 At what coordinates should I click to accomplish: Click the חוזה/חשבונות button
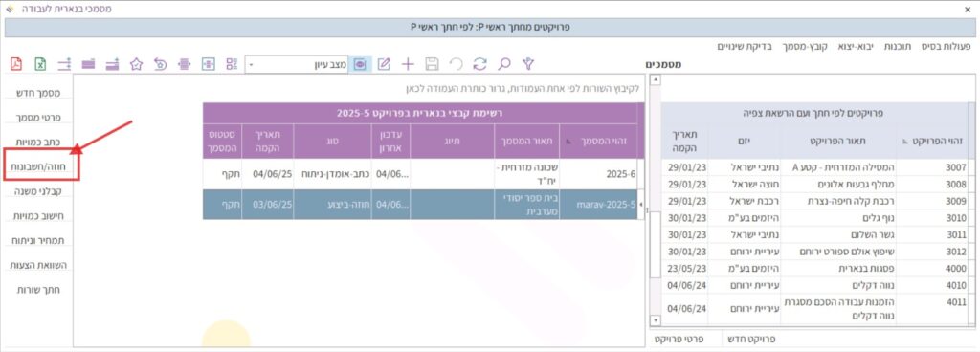pyautogui.click(x=40, y=166)
